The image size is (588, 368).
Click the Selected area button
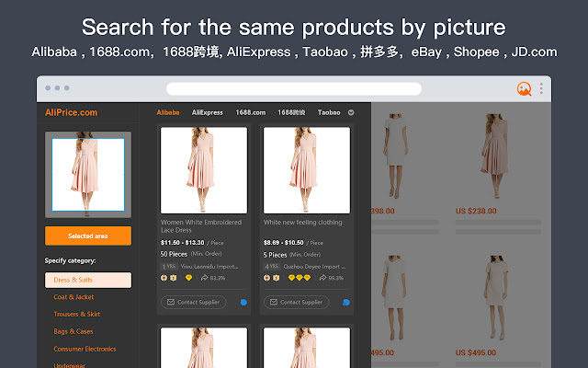point(88,236)
